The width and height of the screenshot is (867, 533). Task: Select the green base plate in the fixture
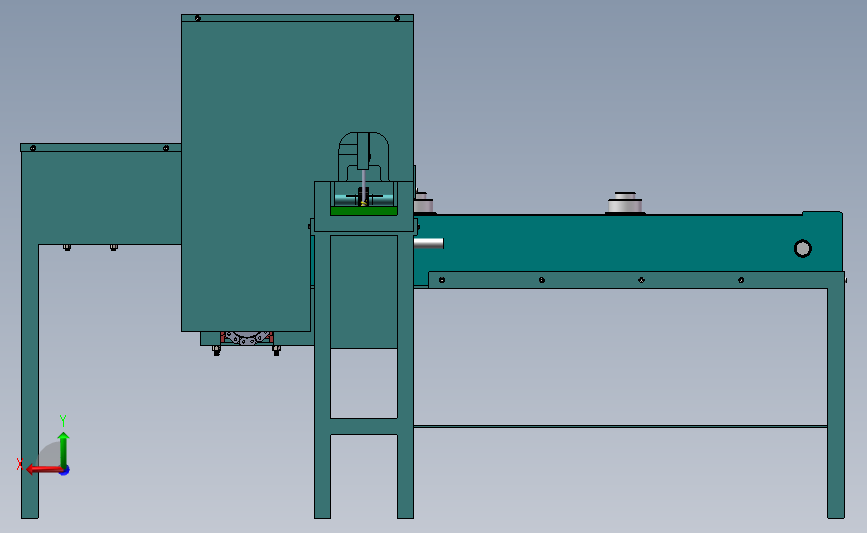click(364, 211)
